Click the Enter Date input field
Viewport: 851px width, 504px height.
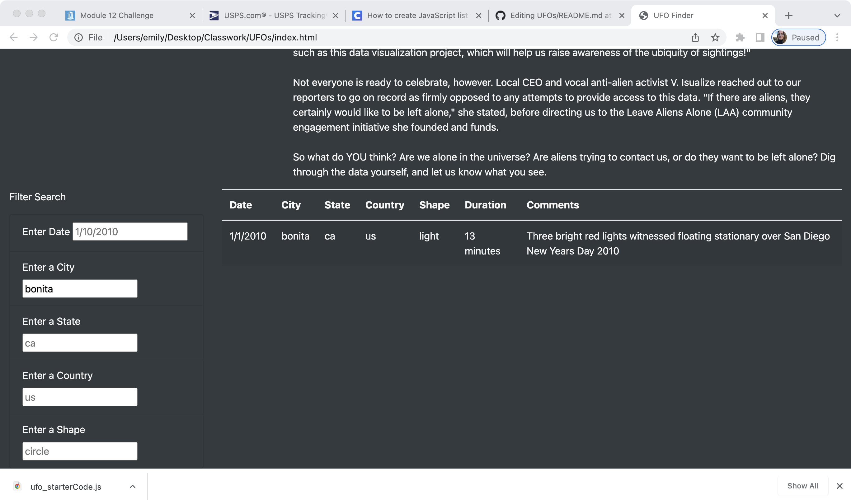[x=130, y=232]
